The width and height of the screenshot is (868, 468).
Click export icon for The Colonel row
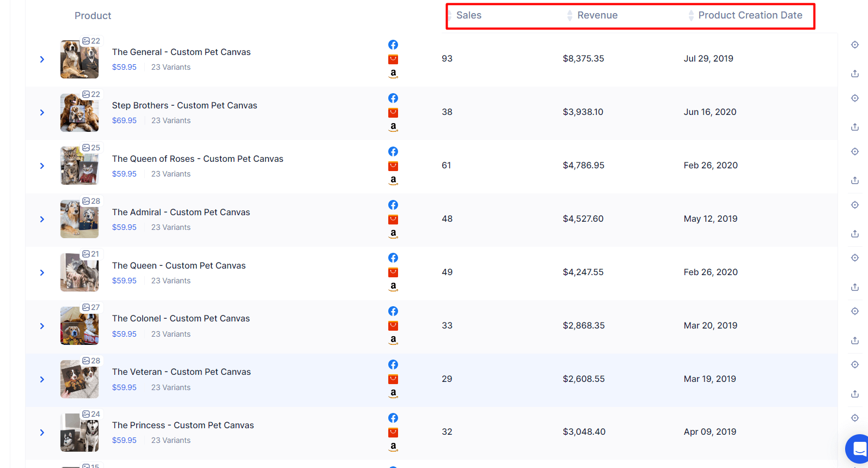(x=855, y=341)
